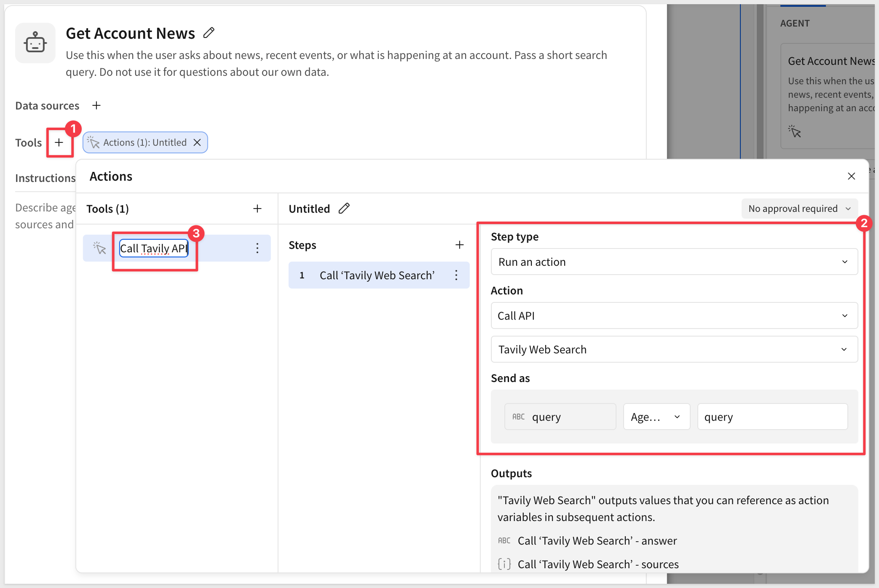Open options for Call 'Tavily Web Search' step
Screen dimensions: 879x588
[x=456, y=275]
